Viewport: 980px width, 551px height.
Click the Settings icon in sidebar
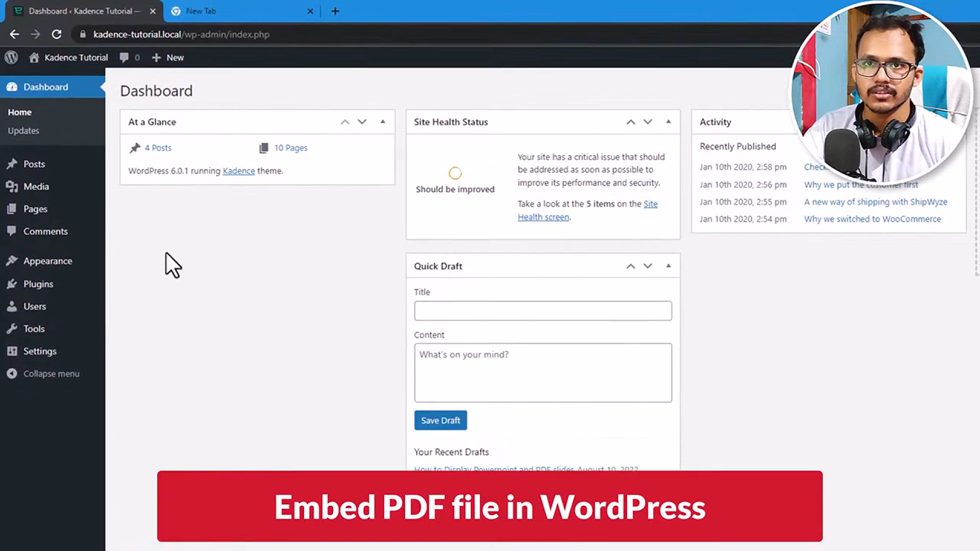[x=12, y=351]
